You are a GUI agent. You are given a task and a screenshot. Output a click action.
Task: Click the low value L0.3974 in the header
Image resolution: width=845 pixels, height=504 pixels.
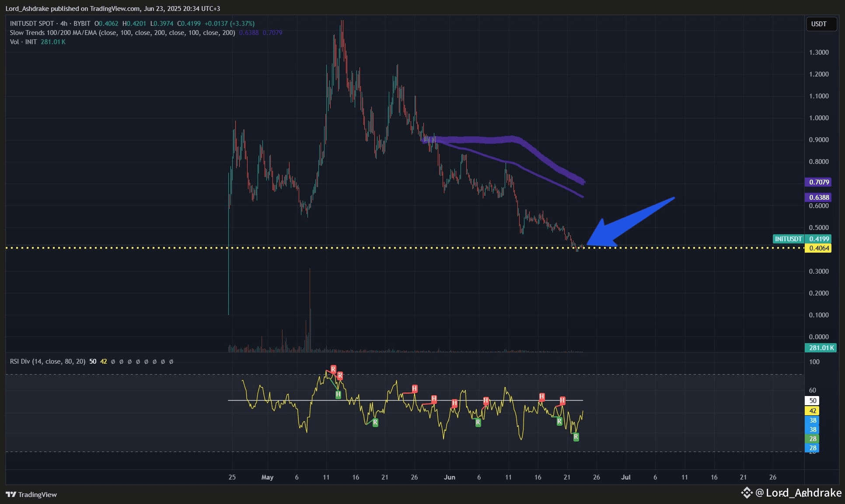(x=161, y=24)
